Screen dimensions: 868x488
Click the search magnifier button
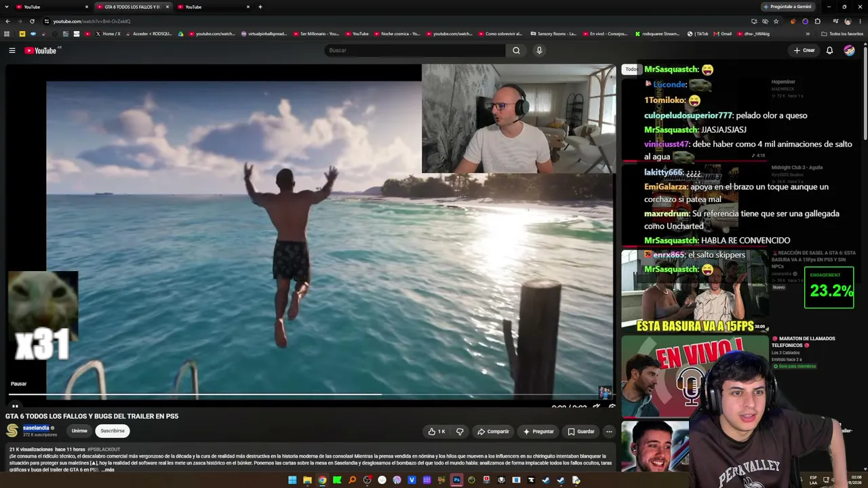point(516,50)
